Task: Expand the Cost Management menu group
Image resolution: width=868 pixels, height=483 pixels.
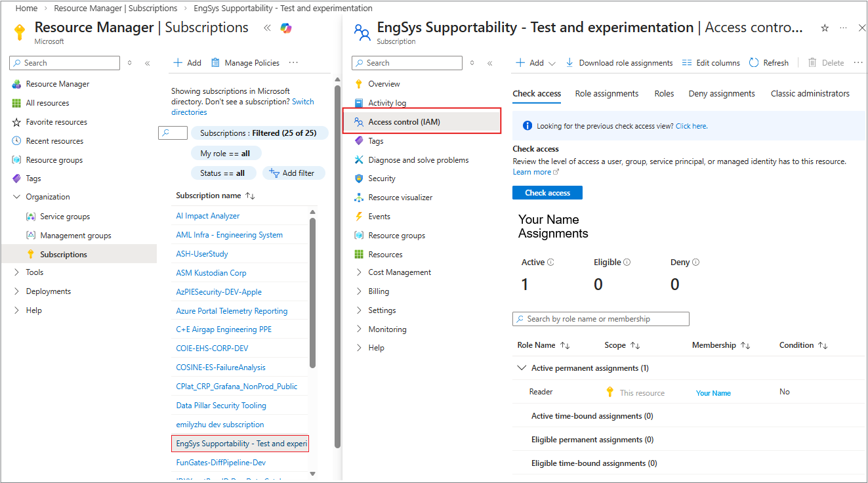Action: [359, 272]
